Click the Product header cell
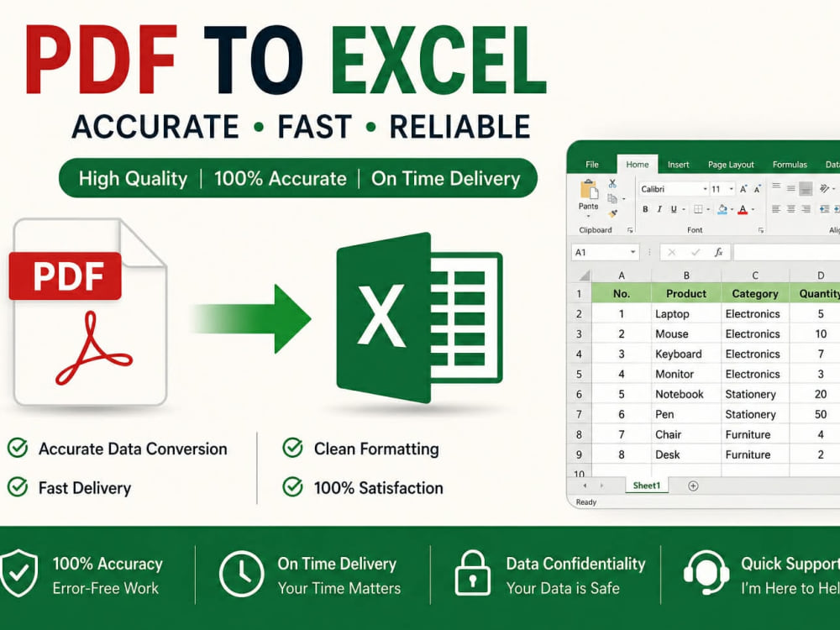 click(x=686, y=293)
